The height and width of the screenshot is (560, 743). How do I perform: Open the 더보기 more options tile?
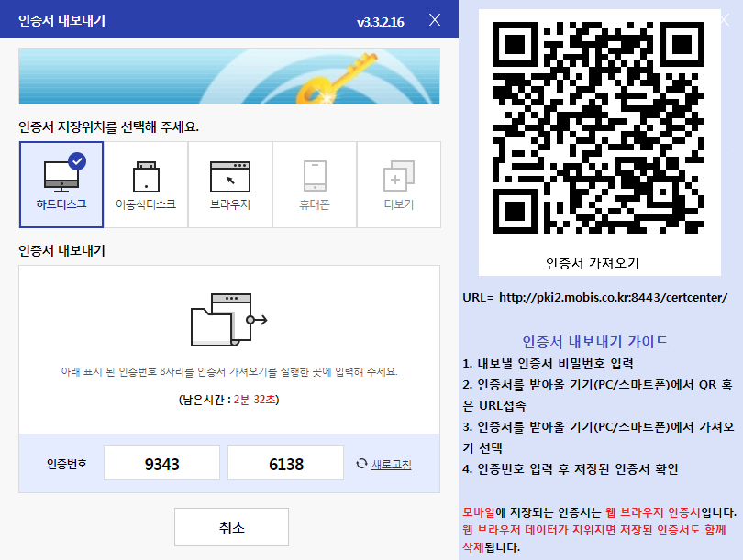[398, 184]
